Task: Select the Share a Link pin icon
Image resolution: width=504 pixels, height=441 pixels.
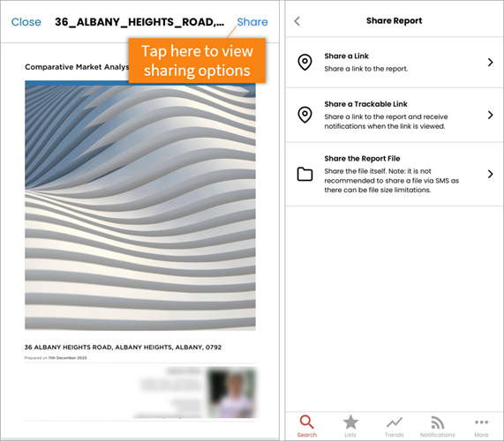Action: point(305,63)
